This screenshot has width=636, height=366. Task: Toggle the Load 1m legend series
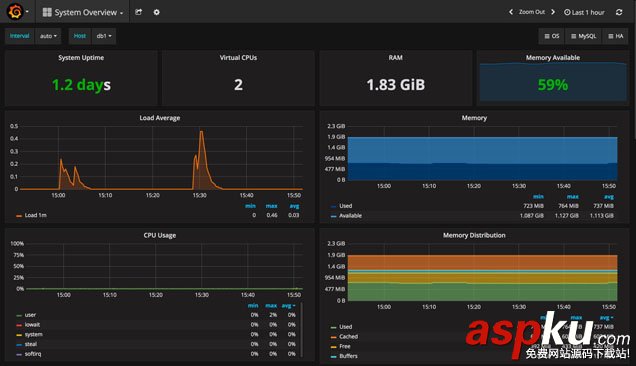(36, 215)
